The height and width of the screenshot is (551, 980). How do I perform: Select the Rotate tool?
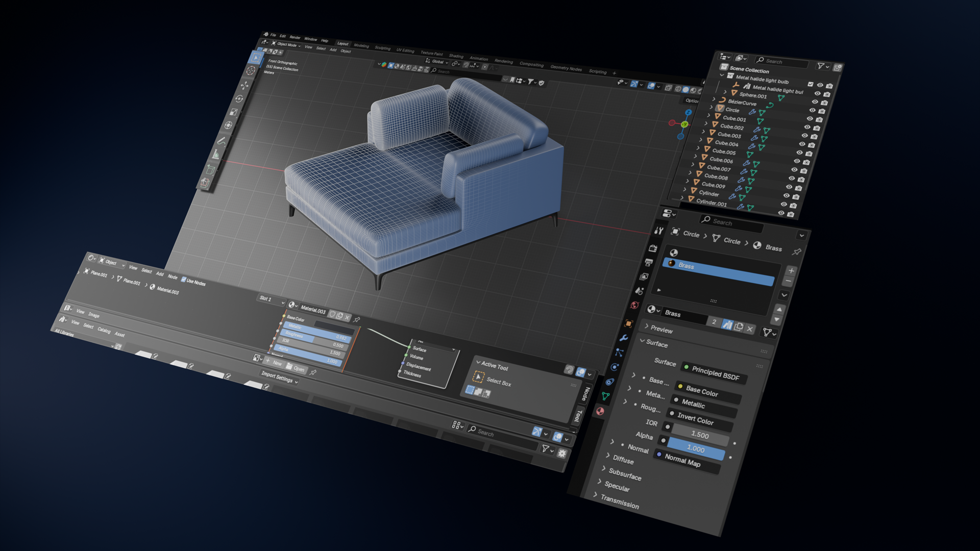[239, 98]
